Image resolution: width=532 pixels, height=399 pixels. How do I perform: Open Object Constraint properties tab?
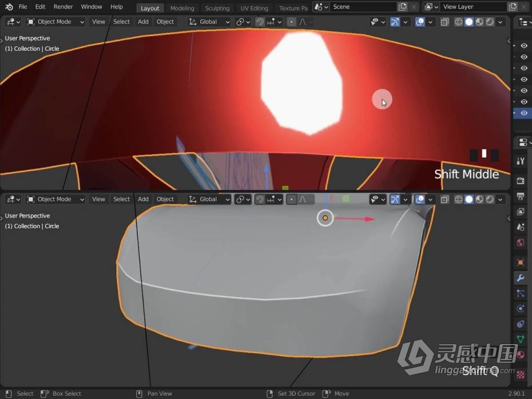521,324
